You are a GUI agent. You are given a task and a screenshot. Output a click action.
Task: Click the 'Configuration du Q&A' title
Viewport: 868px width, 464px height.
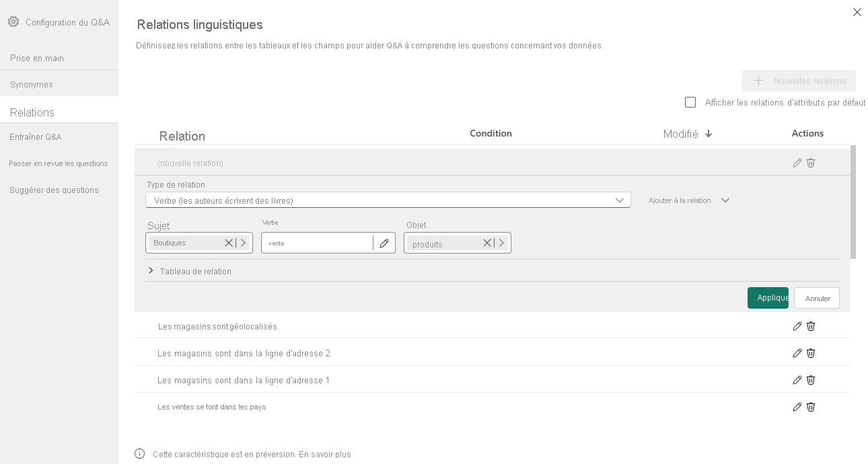(67, 22)
